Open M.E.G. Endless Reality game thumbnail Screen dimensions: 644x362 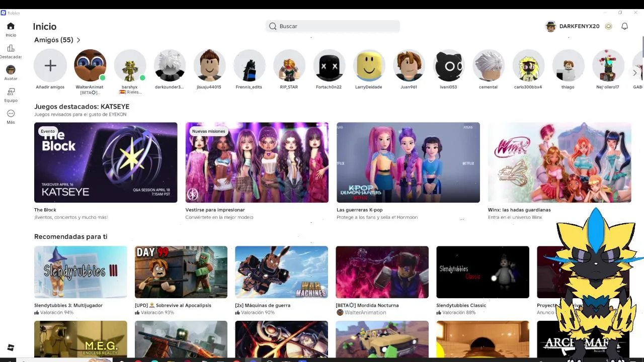(x=80, y=339)
